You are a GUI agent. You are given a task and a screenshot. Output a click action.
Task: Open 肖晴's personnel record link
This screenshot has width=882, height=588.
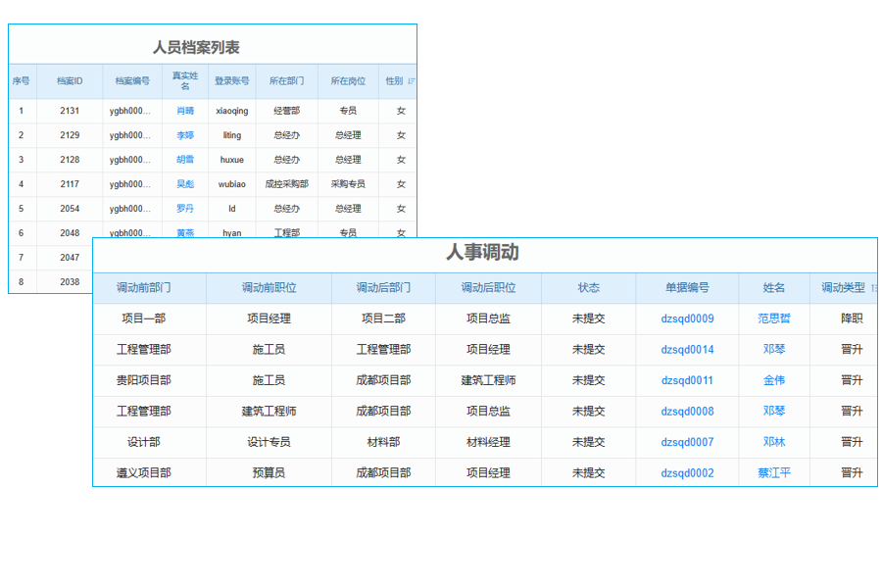[184, 111]
